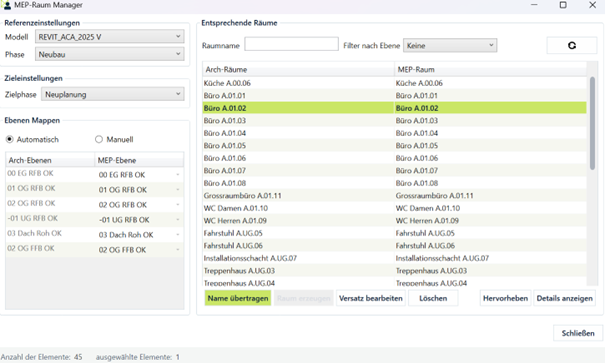Open MEP-Ebene dropdown -01 UG RFB OK
This screenshot has width=605, height=363.
pos(139,220)
